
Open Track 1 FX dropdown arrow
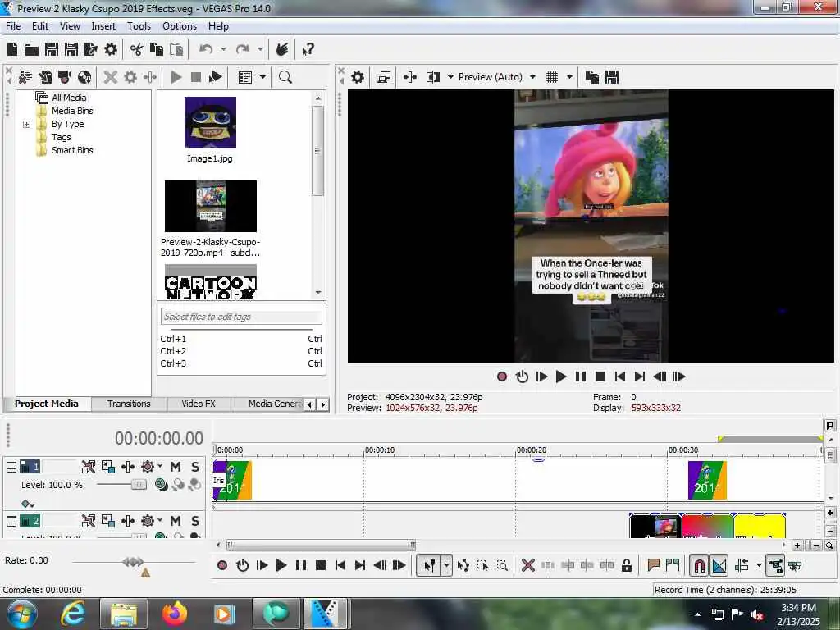[160, 467]
